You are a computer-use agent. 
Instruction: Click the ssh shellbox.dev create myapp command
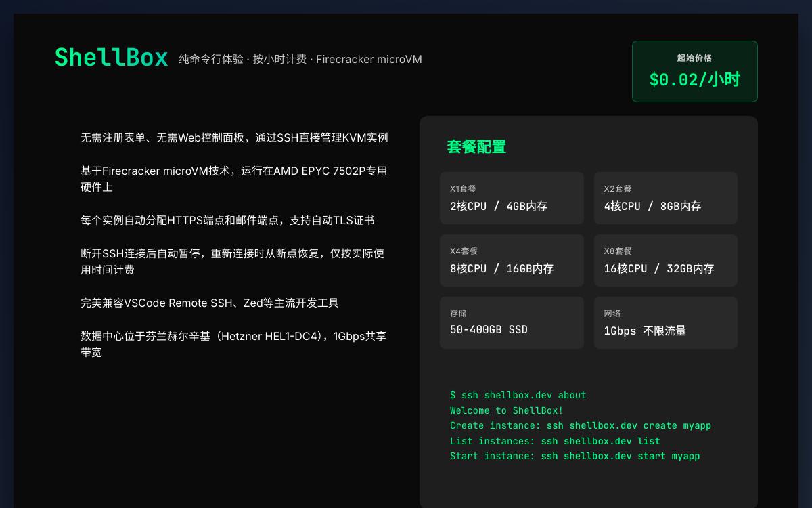(627, 425)
